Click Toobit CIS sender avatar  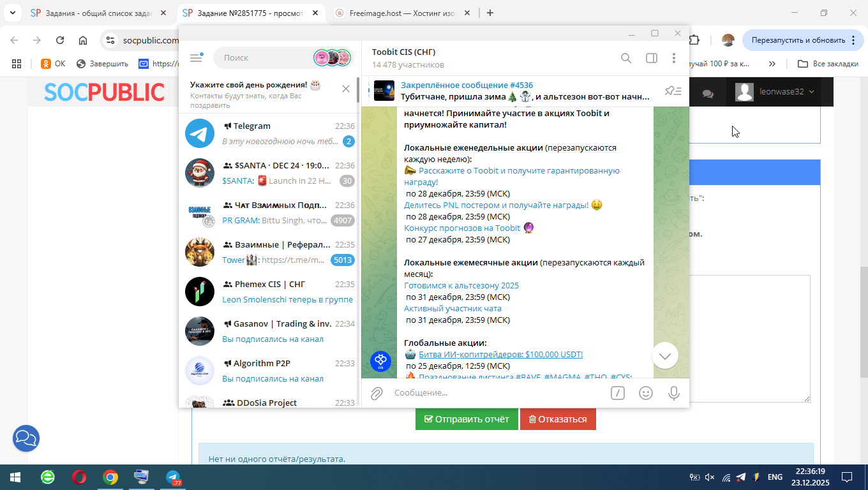(x=381, y=361)
